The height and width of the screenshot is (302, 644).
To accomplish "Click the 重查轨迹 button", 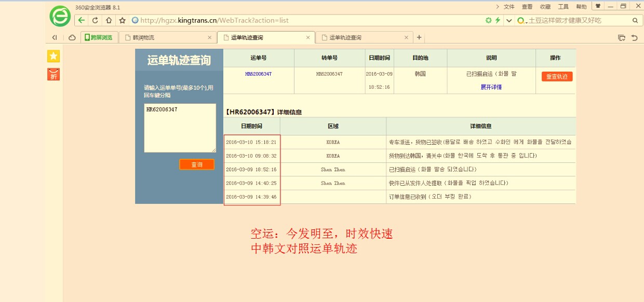I will [557, 76].
